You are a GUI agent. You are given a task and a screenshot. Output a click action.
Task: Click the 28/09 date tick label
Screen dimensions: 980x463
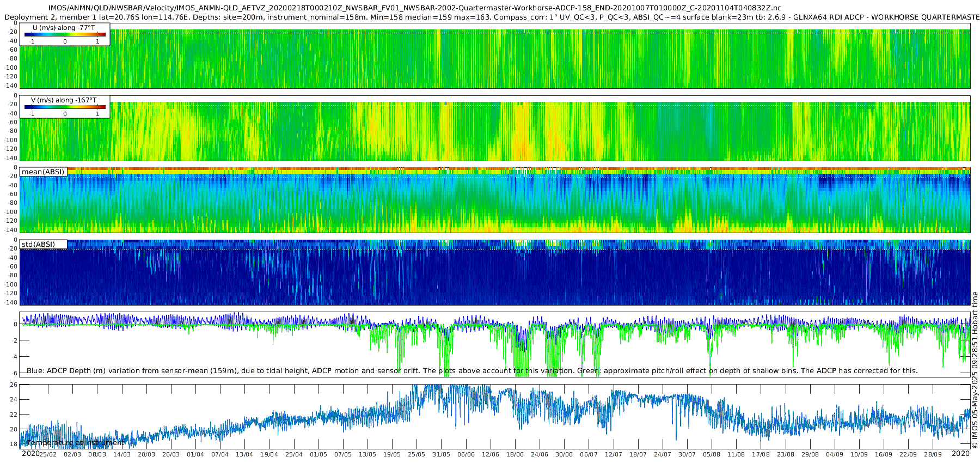tap(933, 454)
